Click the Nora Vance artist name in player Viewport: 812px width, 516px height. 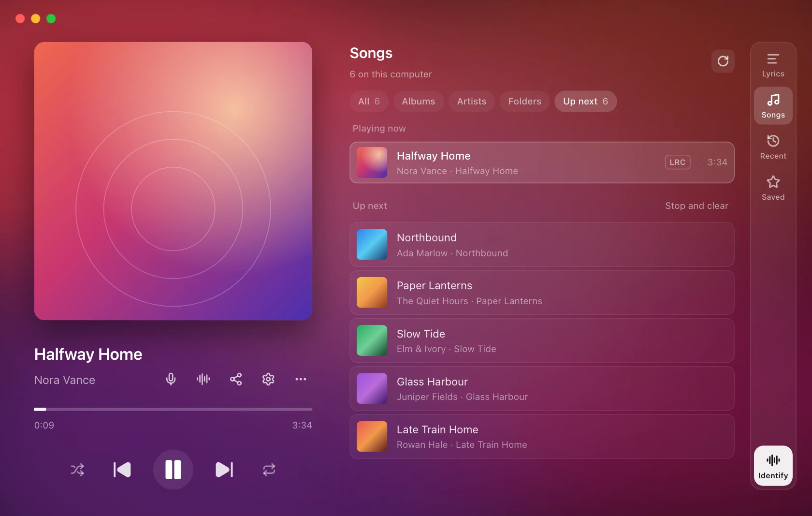65,380
